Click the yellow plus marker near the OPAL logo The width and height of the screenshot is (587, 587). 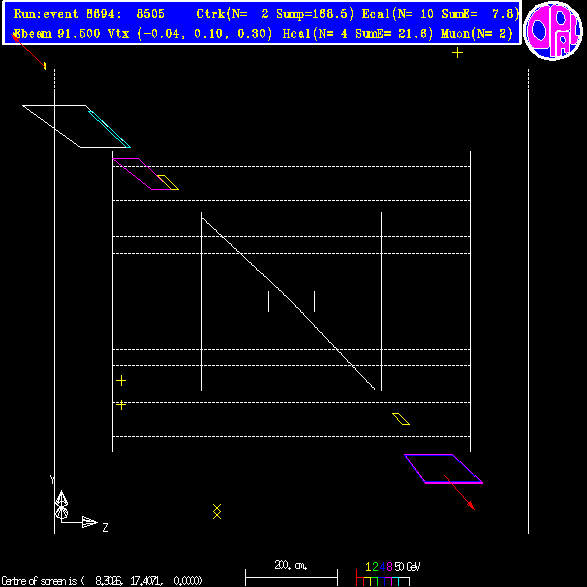(x=457, y=53)
